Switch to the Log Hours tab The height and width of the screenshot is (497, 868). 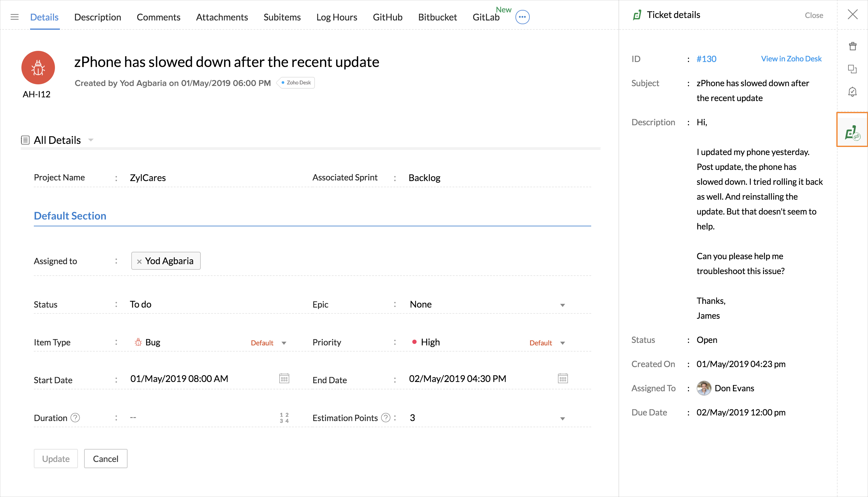(x=336, y=17)
